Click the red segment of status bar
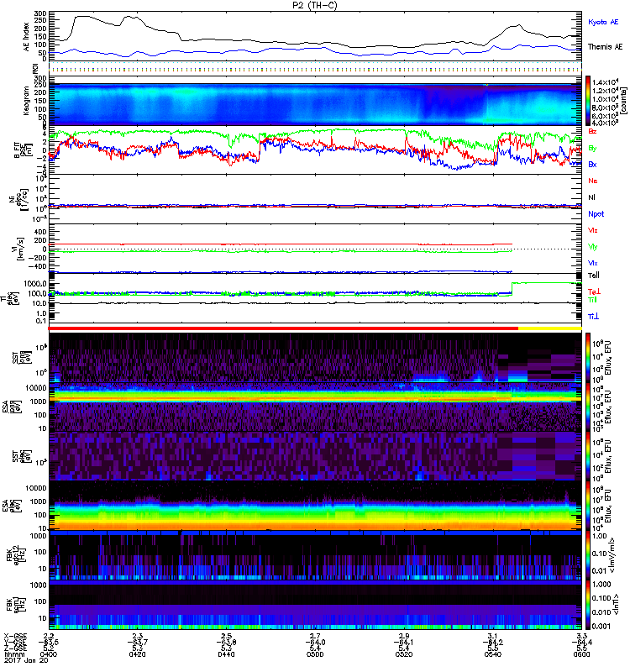This screenshot has height=672, width=630. point(283,328)
